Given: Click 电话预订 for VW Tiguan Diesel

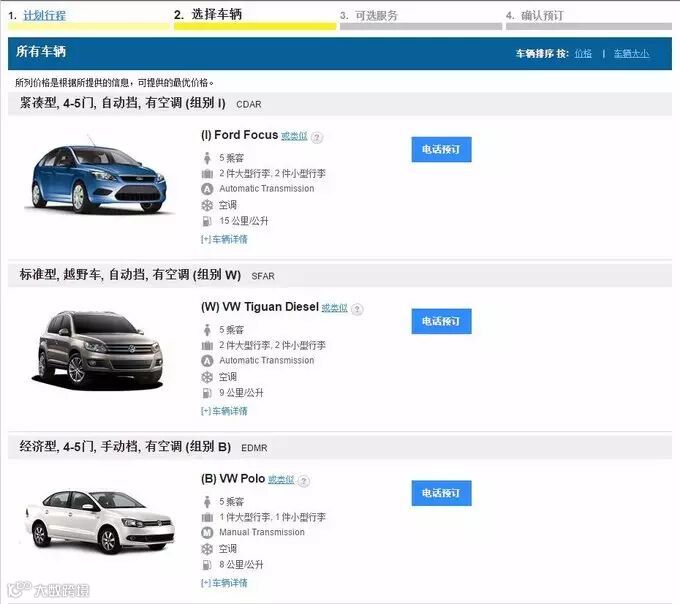Looking at the screenshot, I should pyautogui.click(x=441, y=321).
